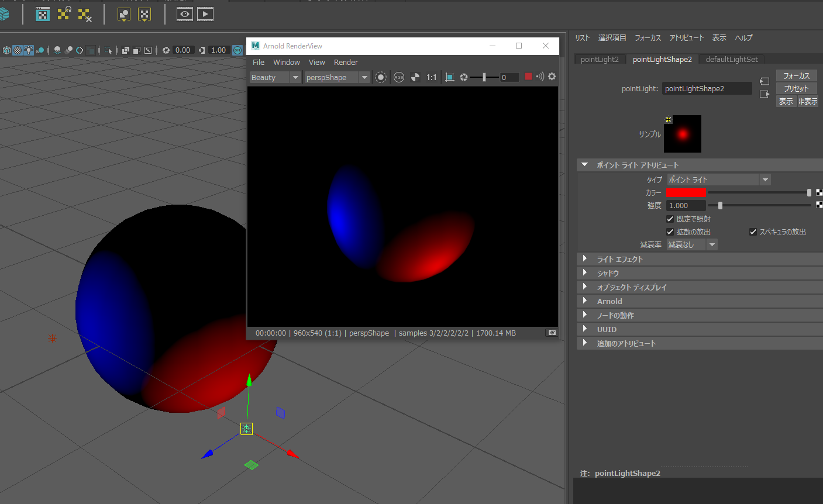The image size is (823, 504).
Task: Open the 減衰率 decay rate dropdown
Action: click(x=692, y=244)
